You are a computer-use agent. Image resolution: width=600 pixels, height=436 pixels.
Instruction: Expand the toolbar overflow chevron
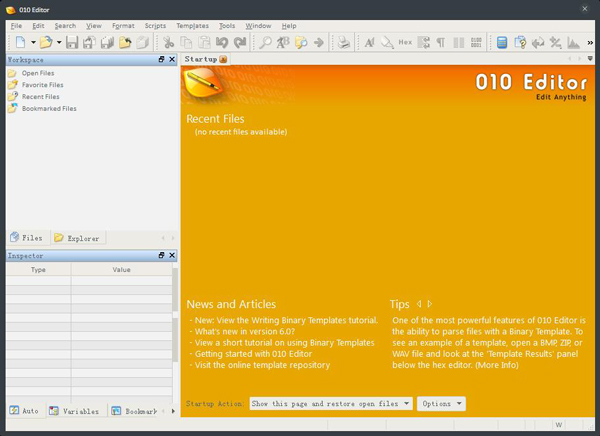(x=590, y=42)
